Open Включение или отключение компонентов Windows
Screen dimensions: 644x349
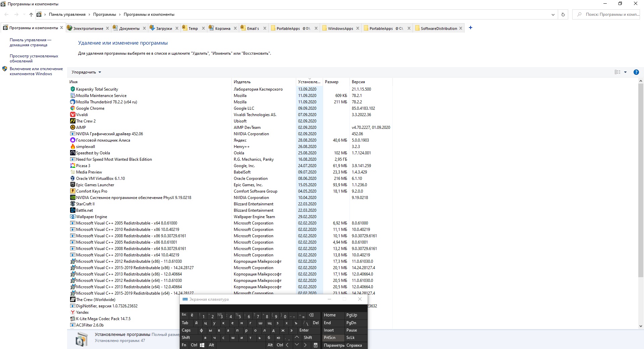36,71
